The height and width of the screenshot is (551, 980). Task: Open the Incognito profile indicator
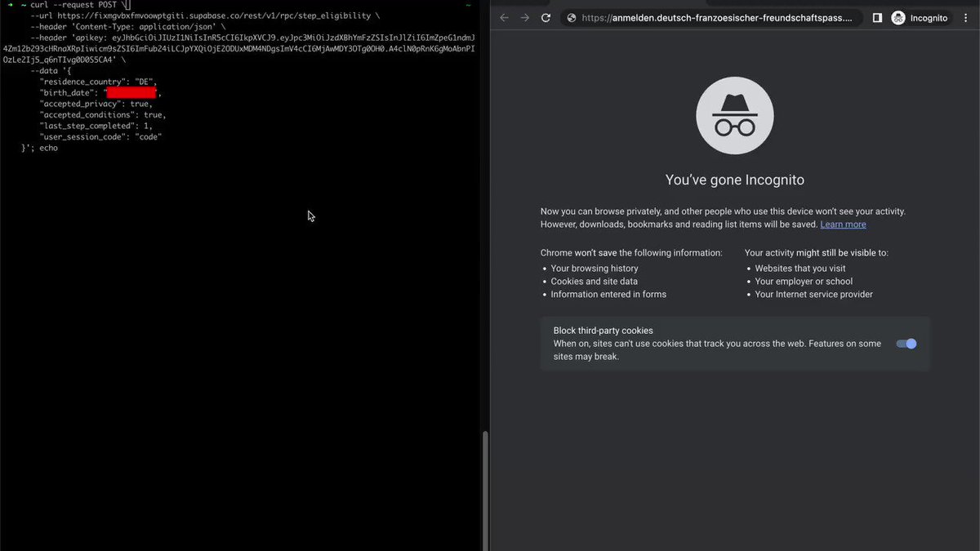920,17
